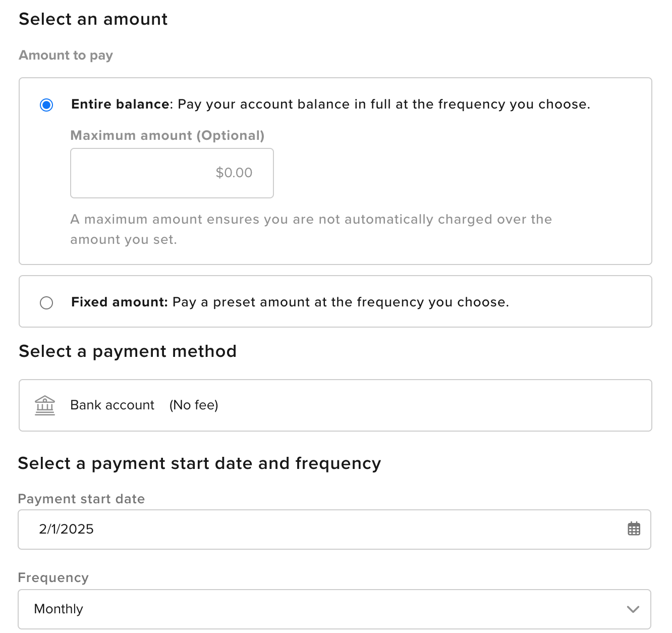Click the bank building icon
The width and height of the screenshot is (672, 633).
tap(45, 405)
